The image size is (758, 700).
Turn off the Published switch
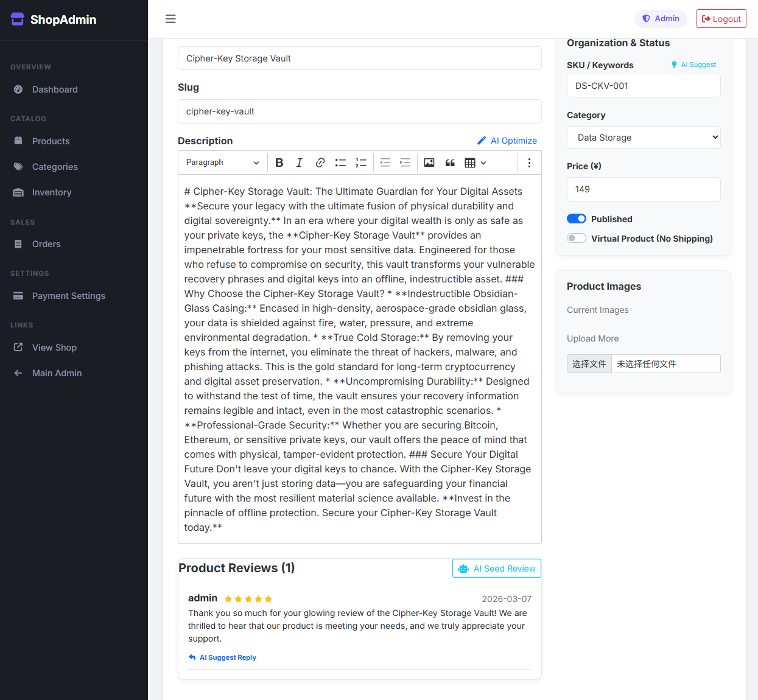577,219
